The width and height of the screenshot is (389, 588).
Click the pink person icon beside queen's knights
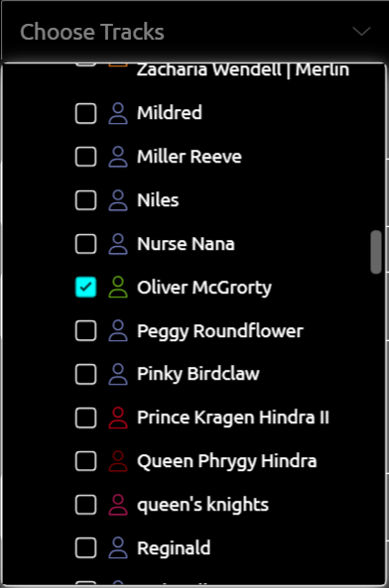point(118,505)
